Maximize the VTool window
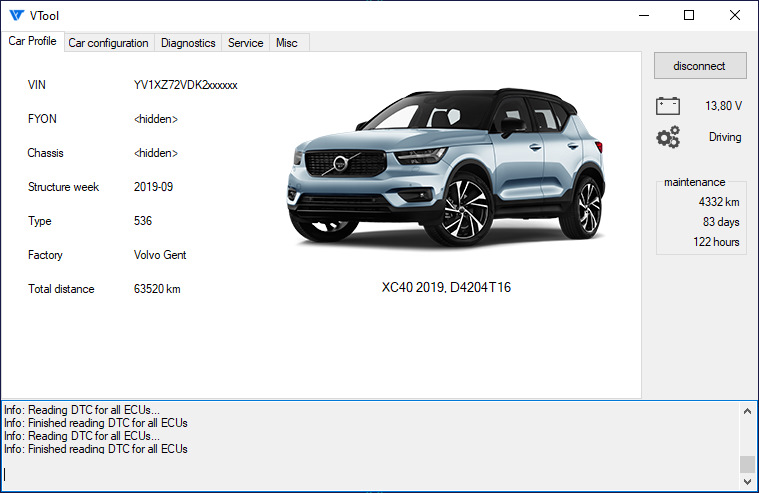The image size is (759, 493). [689, 15]
